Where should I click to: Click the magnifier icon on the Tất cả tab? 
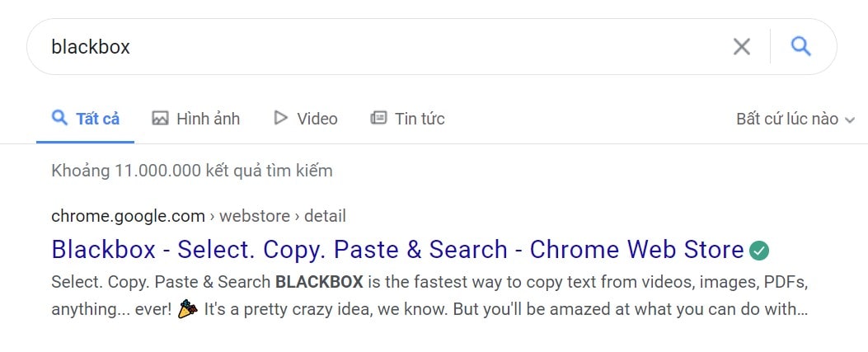pyautogui.click(x=59, y=118)
